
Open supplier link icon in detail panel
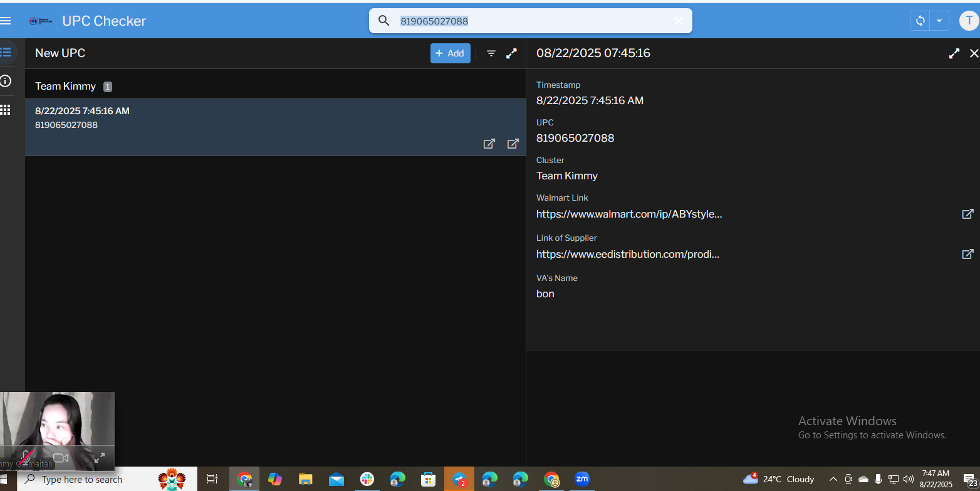coord(967,254)
